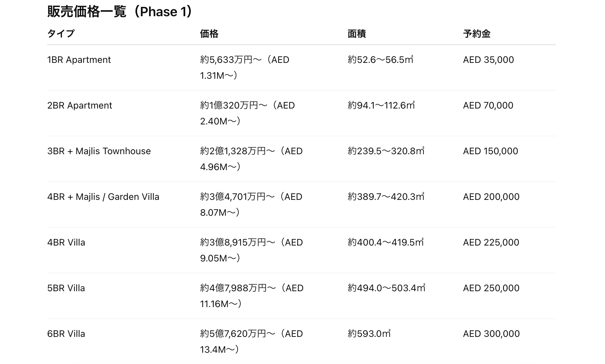Click the 6BR Villa type cell
Screen dimensions: 605x364
coord(66,334)
